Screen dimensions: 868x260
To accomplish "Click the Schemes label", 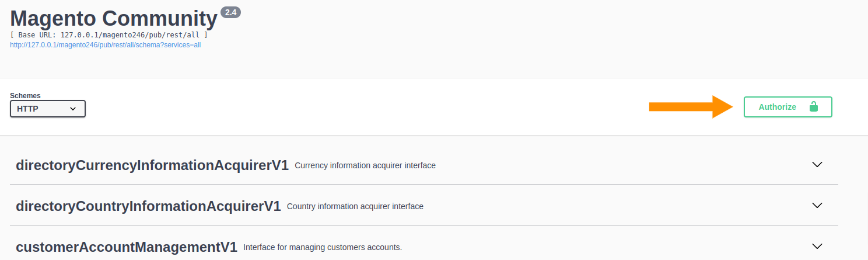I will (x=25, y=95).
